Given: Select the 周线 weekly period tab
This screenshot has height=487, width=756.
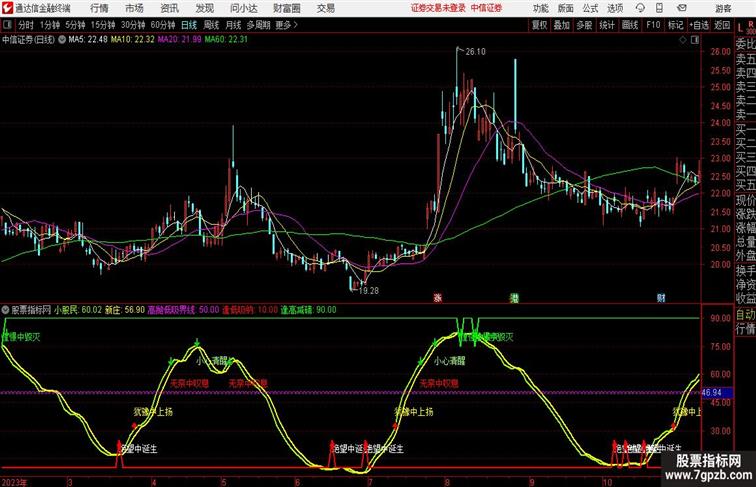Looking at the screenshot, I should (x=211, y=25).
